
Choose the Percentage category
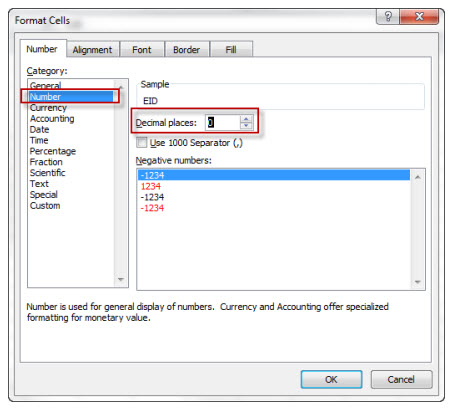click(53, 151)
